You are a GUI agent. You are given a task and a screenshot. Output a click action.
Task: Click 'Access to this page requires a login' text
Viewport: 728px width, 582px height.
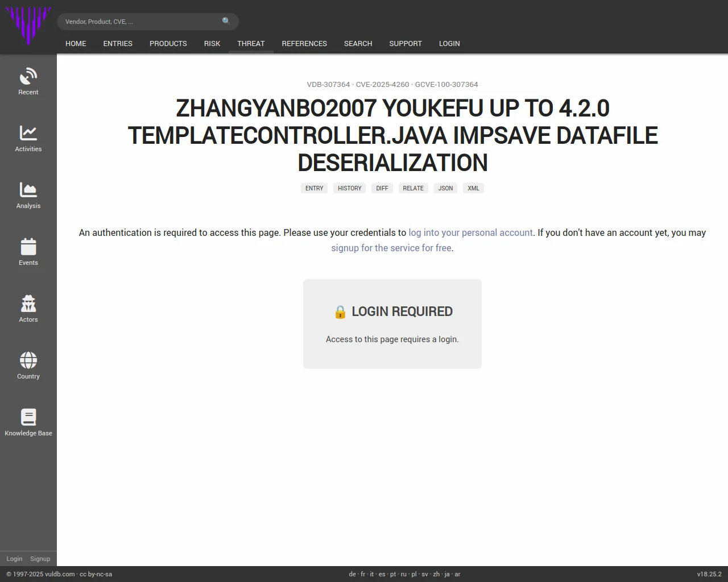click(x=392, y=339)
